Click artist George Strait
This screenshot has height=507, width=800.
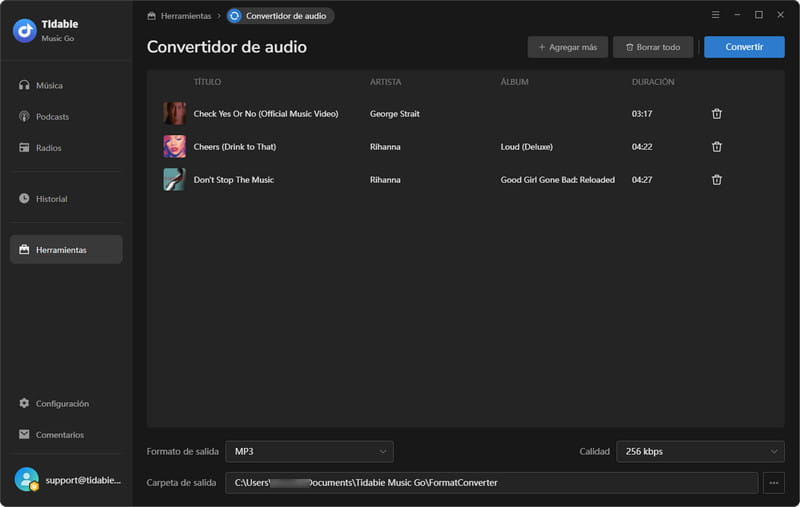tap(394, 113)
